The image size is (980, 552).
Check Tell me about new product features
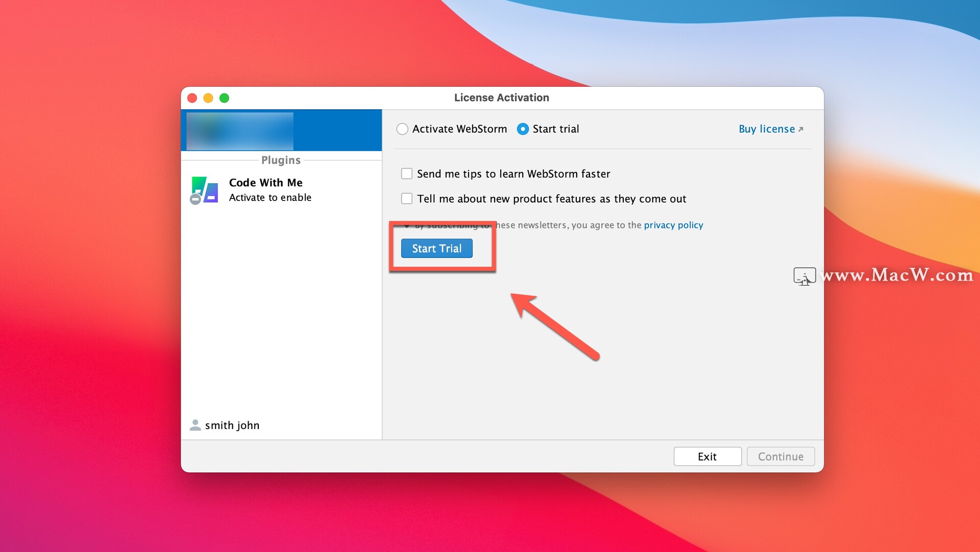(407, 198)
